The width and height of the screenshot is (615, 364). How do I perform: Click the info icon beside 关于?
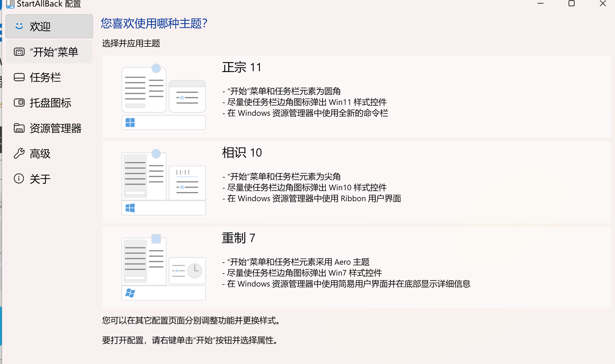click(19, 178)
